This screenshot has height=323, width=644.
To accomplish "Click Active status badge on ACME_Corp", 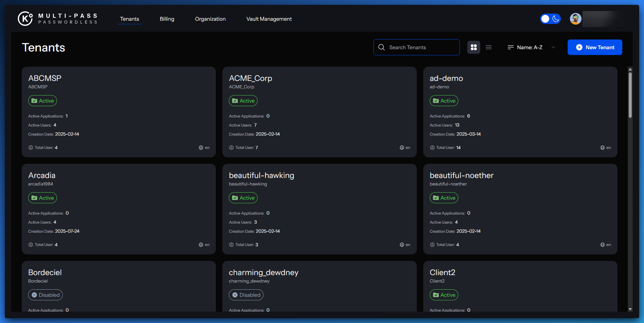I will pos(243,101).
